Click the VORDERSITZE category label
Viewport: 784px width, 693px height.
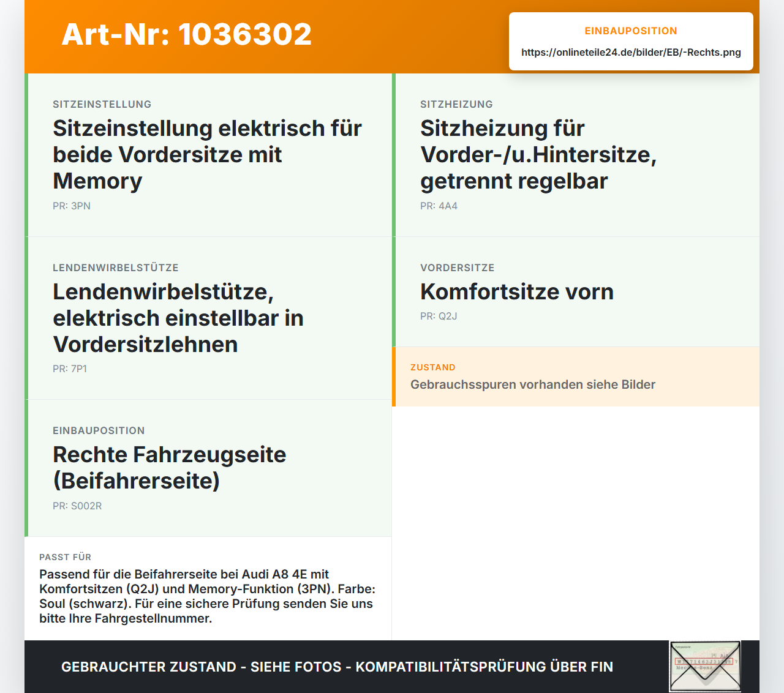[x=458, y=268]
